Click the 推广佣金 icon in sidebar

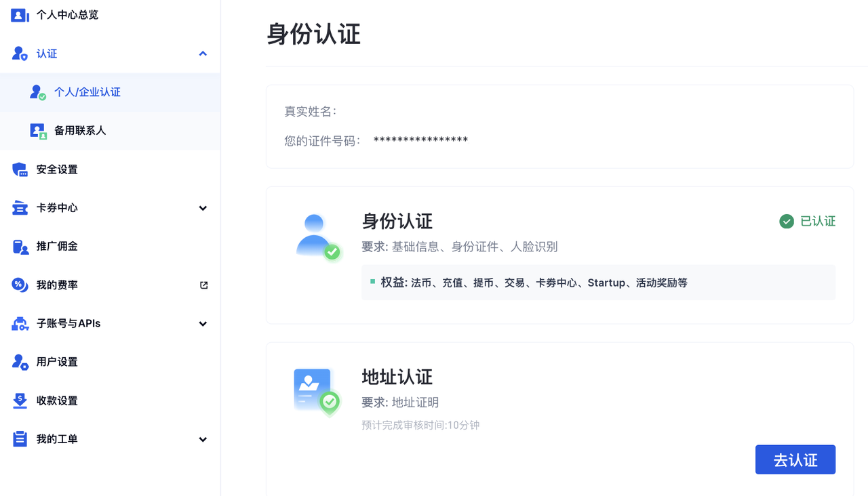click(x=20, y=247)
